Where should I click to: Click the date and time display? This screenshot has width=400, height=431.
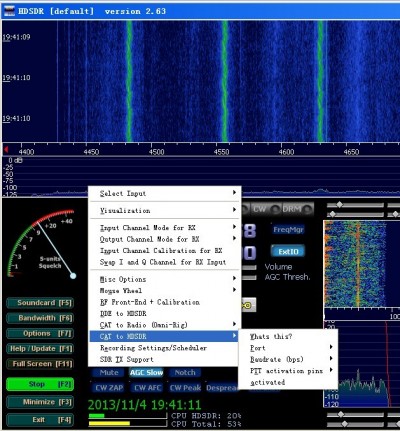tap(144, 405)
